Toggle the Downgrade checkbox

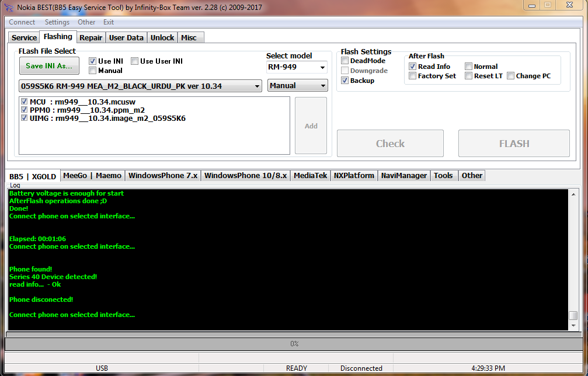pos(345,71)
